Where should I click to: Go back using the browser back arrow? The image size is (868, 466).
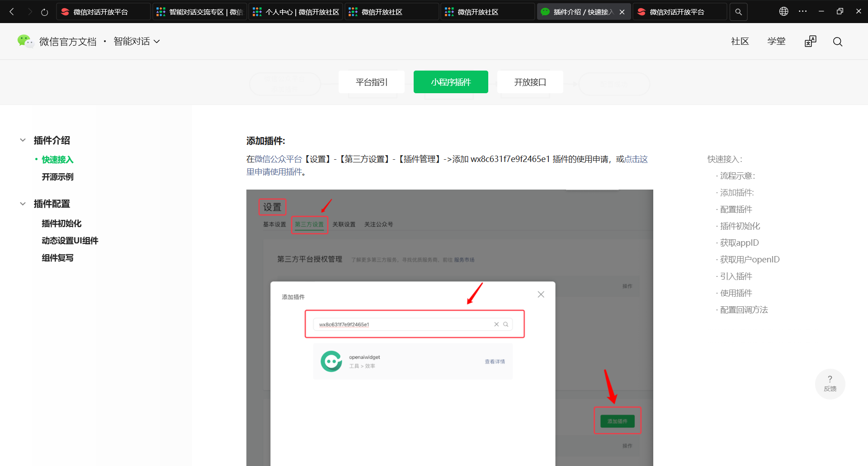pyautogui.click(x=12, y=12)
